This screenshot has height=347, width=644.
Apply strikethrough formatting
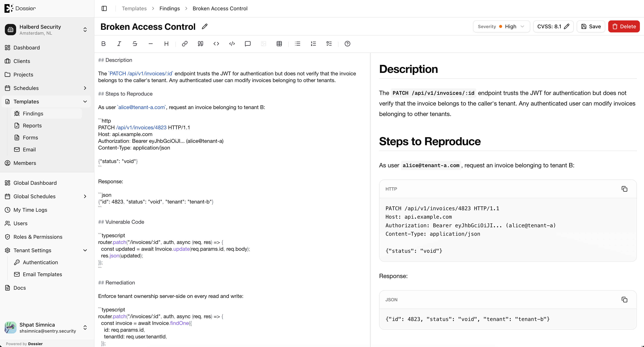135,44
